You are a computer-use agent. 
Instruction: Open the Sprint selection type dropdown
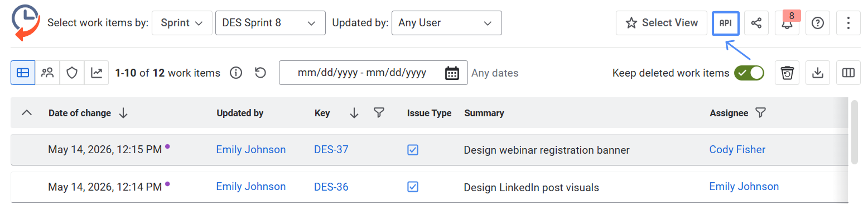click(182, 23)
